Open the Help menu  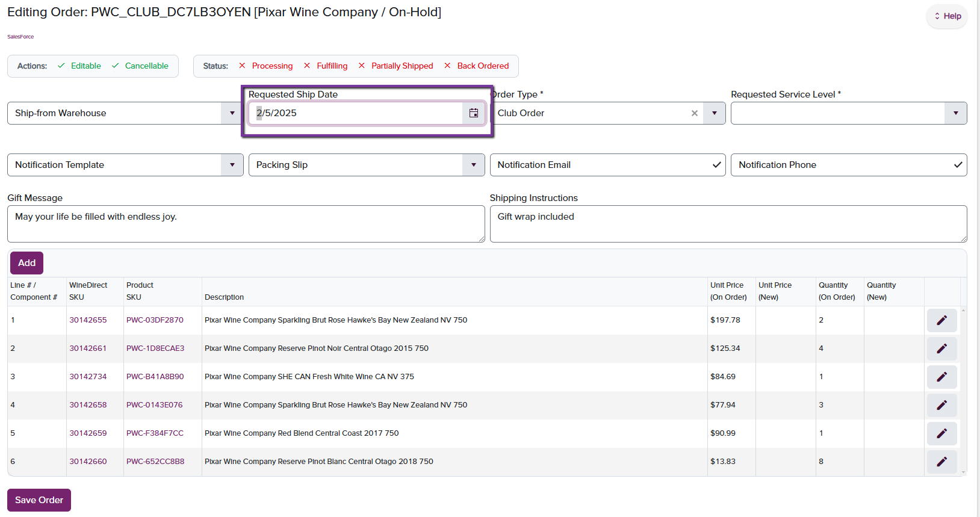[947, 16]
